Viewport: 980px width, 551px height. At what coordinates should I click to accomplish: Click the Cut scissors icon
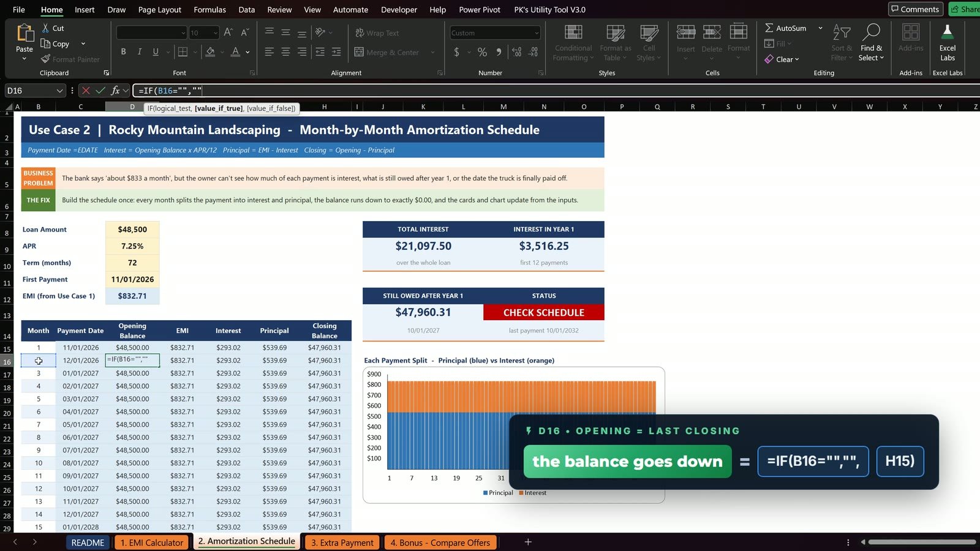click(45, 28)
